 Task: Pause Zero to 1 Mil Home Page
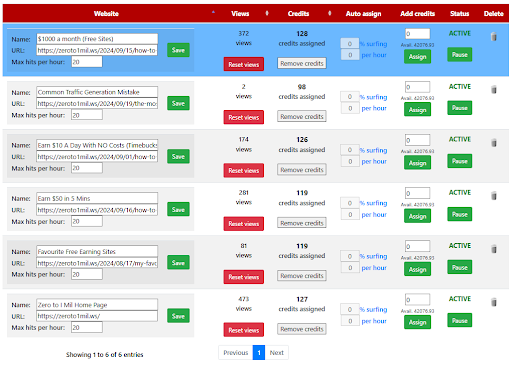[459, 320]
